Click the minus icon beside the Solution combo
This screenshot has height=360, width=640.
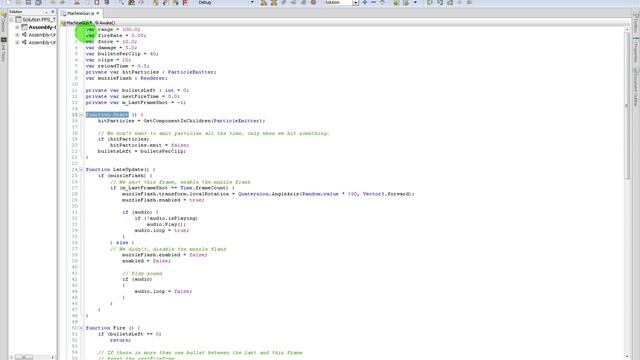[x=373, y=2]
